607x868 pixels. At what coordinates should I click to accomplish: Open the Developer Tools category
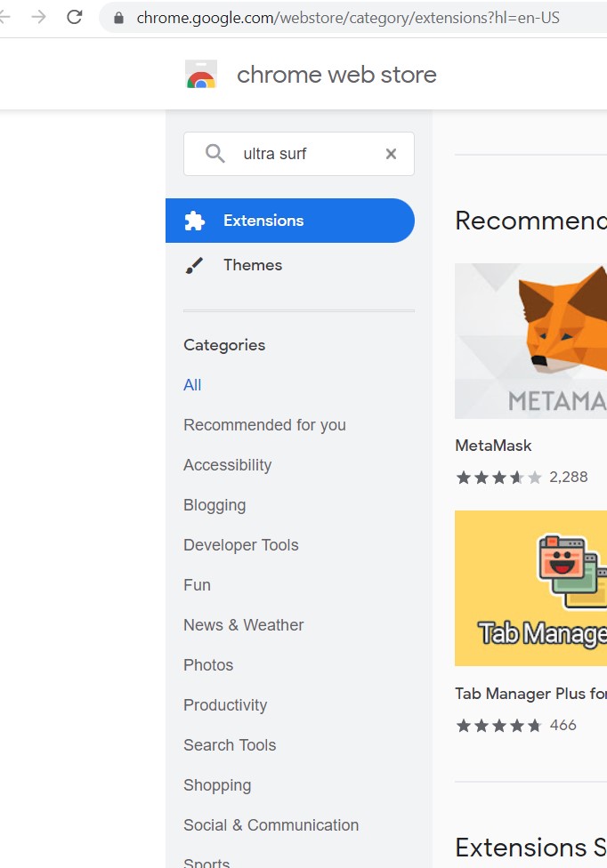241,545
